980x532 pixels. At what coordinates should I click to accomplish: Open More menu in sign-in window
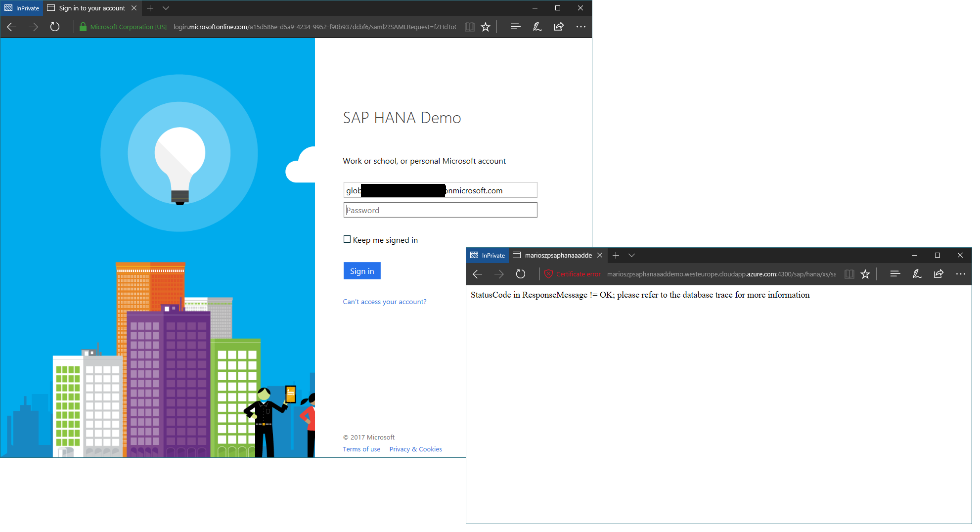(581, 27)
